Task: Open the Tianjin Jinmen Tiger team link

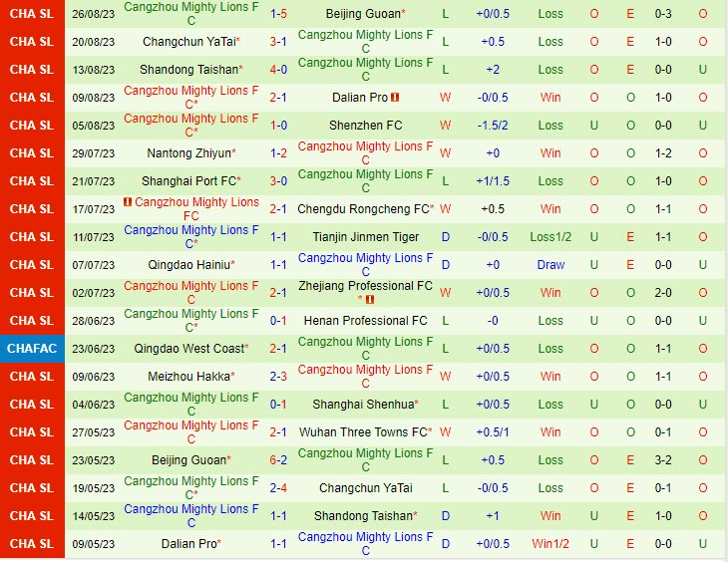Action: coord(365,237)
